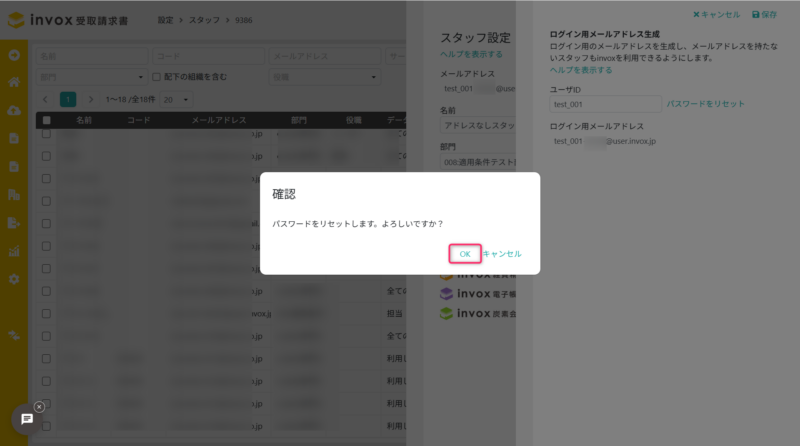Click the コード column header
Viewport: 800px width, 446px height.
[139, 120]
